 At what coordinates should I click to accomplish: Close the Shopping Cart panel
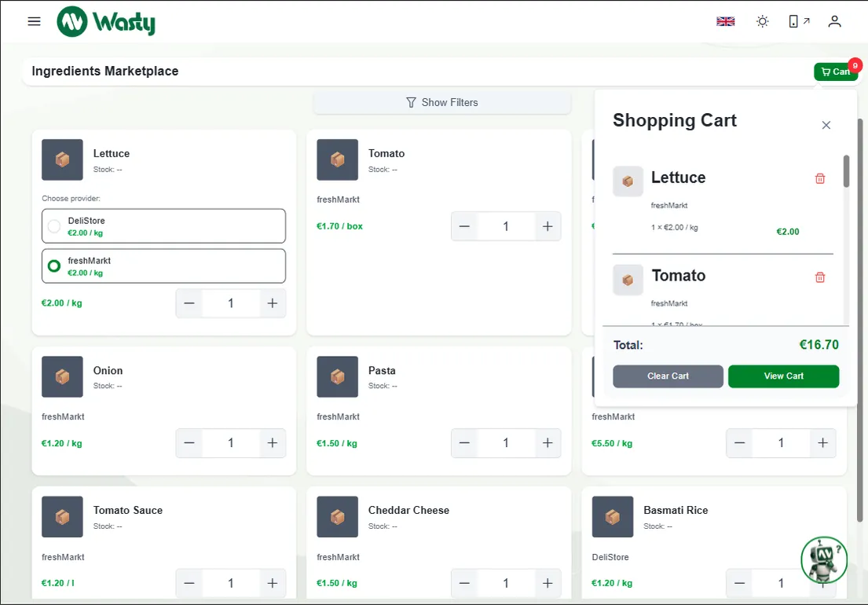(x=826, y=125)
